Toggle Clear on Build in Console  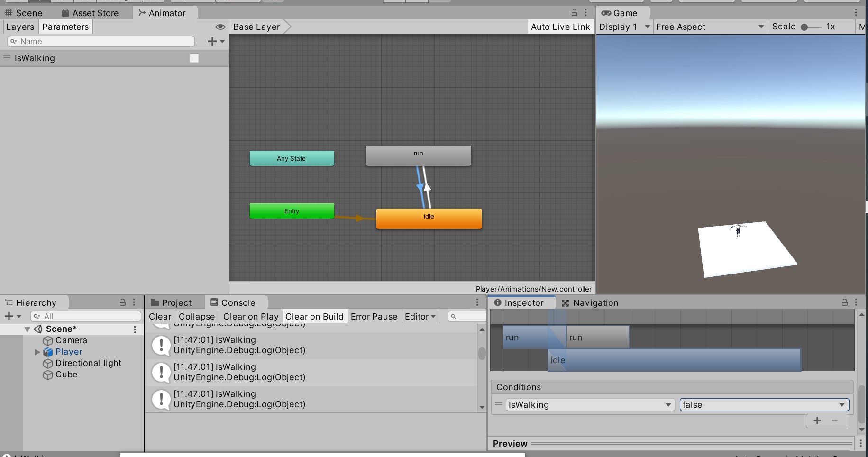click(314, 317)
